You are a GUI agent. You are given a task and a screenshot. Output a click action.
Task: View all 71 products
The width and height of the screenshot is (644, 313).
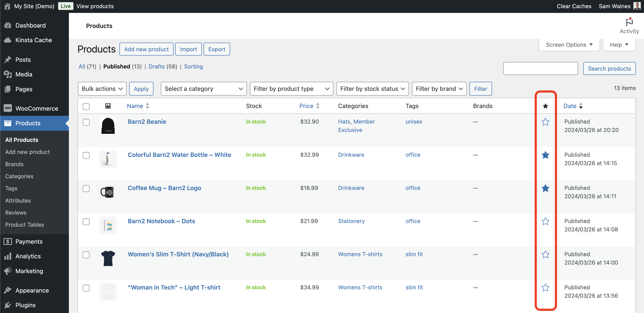(82, 67)
